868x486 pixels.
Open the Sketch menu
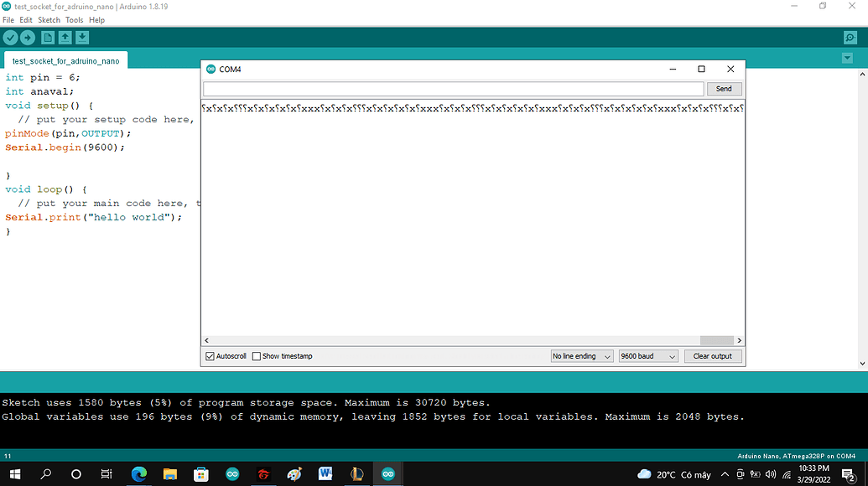coord(49,20)
